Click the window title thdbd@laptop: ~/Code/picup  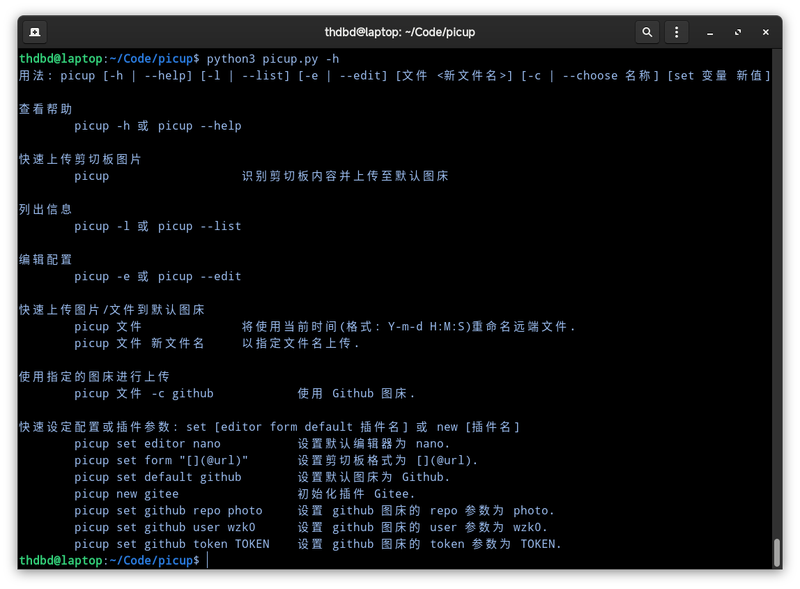(400, 32)
